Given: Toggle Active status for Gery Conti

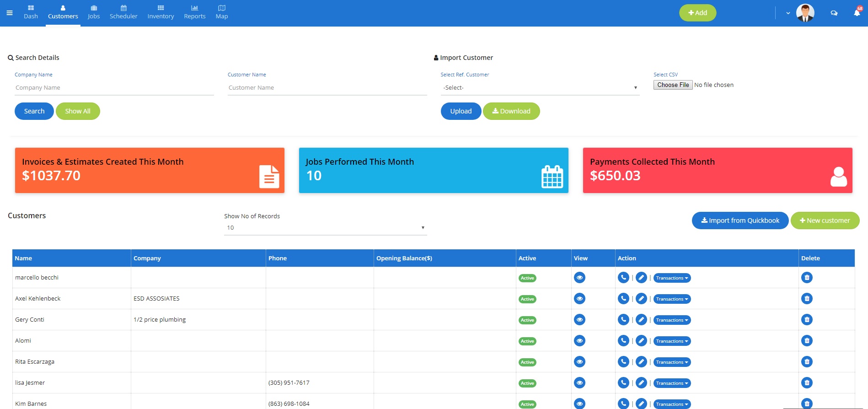Looking at the screenshot, I should coord(527,320).
